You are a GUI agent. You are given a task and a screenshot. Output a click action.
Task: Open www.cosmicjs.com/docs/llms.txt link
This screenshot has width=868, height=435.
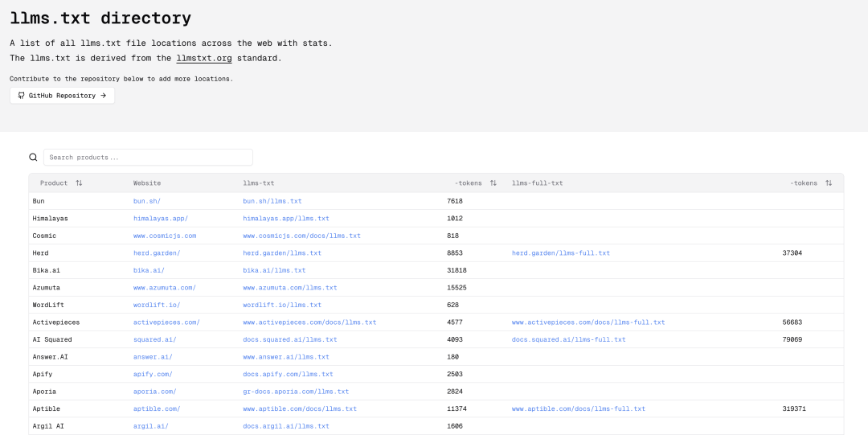(301, 236)
